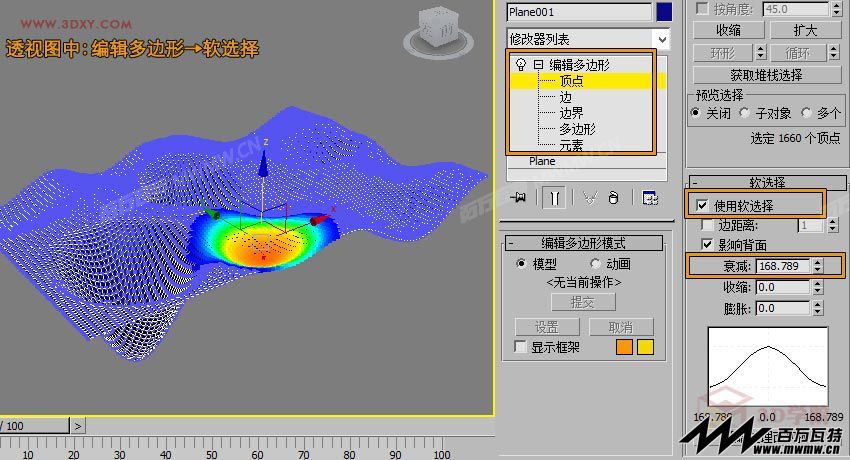
Task: Toggle the Pin Stack icon
Action: coord(518,198)
